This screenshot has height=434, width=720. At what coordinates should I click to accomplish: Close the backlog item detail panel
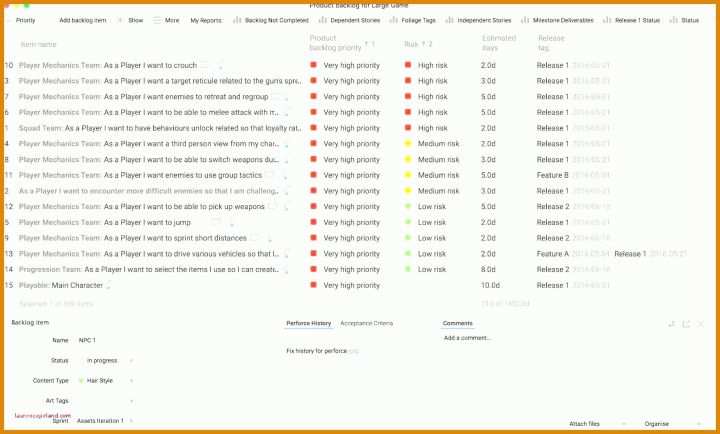(x=701, y=324)
